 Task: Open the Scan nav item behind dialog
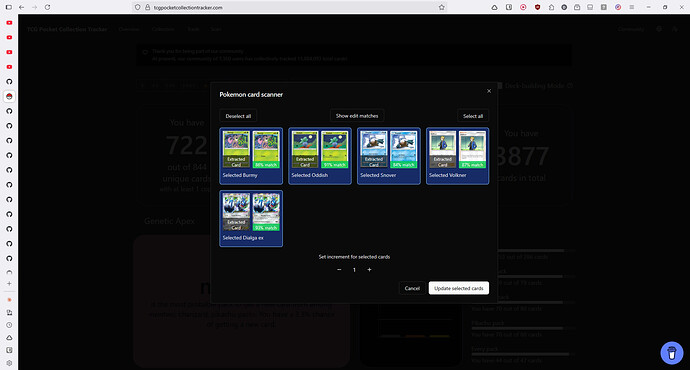coord(216,29)
